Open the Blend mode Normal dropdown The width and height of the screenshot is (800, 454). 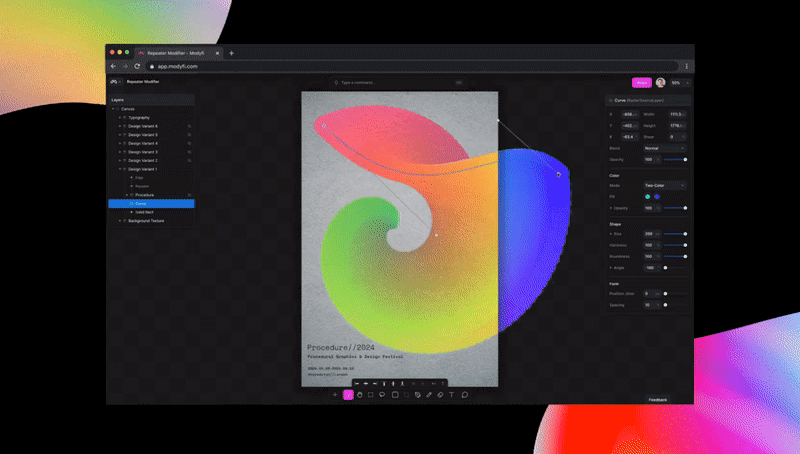(664, 148)
